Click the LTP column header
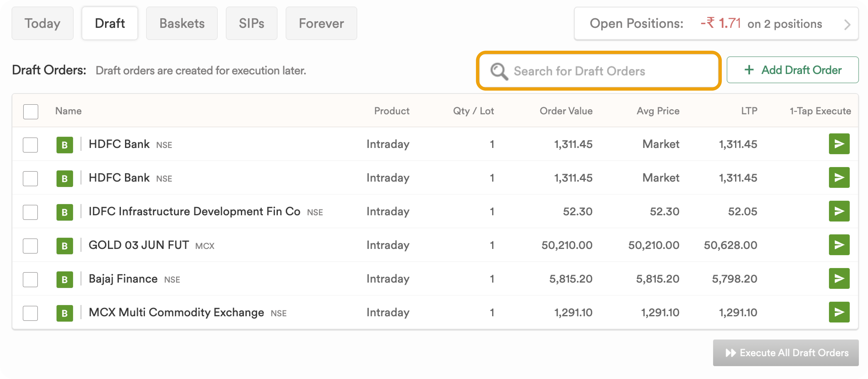Image resolution: width=868 pixels, height=379 pixels. [749, 111]
